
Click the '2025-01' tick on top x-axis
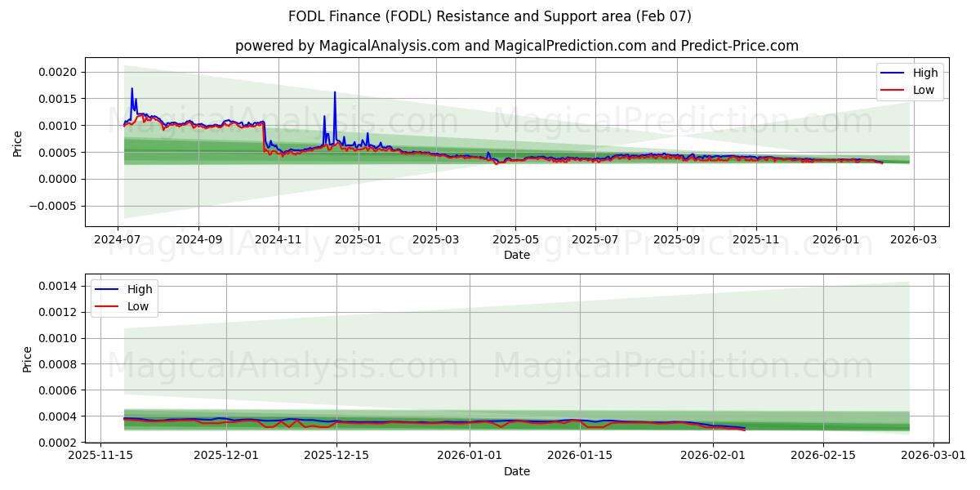(359, 240)
